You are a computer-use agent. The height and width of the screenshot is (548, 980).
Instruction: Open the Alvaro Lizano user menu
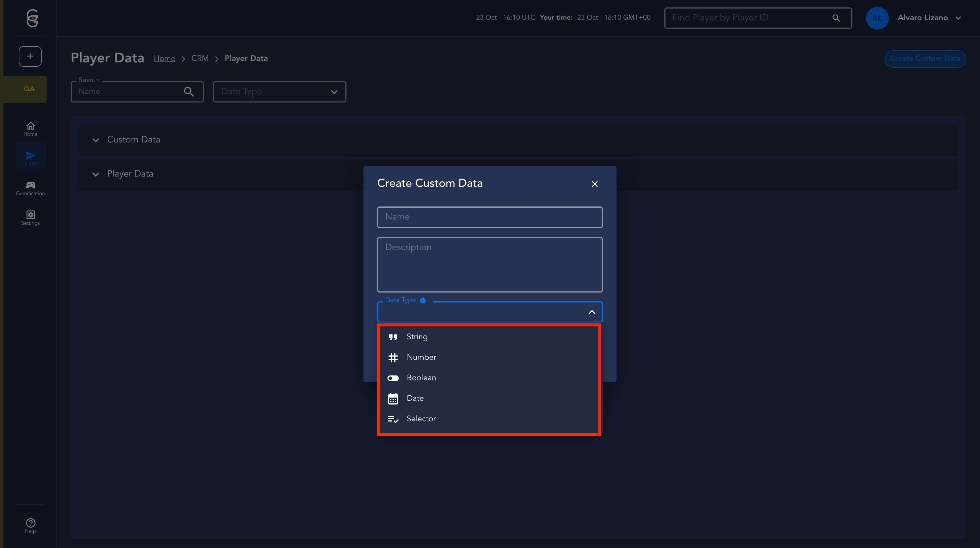[x=929, y=18]
